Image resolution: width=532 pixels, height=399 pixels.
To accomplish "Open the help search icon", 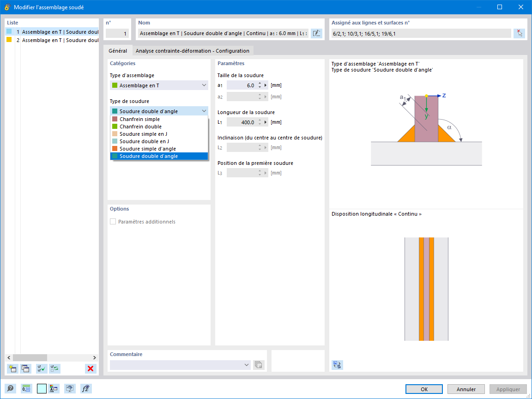I will (x=11, y=388).
